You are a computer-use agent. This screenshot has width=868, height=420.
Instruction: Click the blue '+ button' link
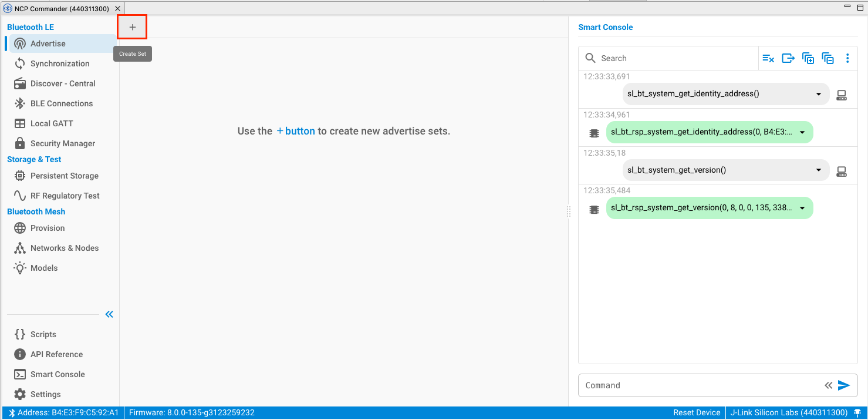click(x=296, y=131)
